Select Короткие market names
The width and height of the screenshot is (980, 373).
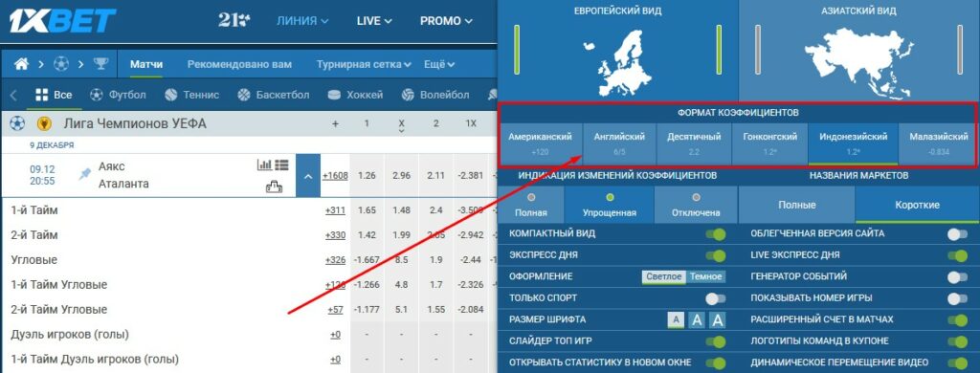point(917,205)
